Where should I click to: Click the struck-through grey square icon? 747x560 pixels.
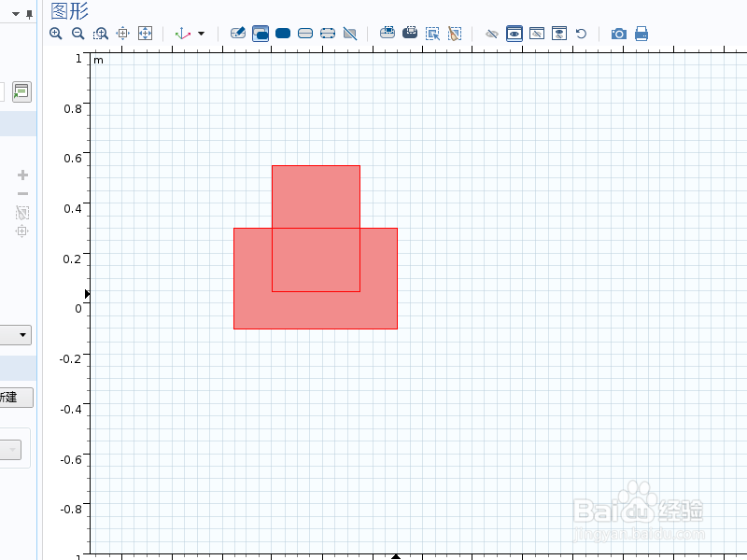click(x=350, y=34)
